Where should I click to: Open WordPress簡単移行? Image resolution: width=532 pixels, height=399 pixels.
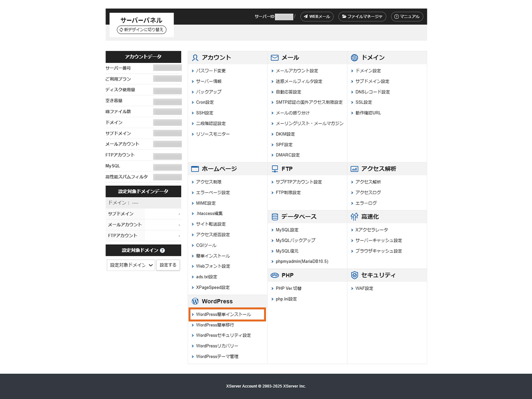[x=215, y=325]
